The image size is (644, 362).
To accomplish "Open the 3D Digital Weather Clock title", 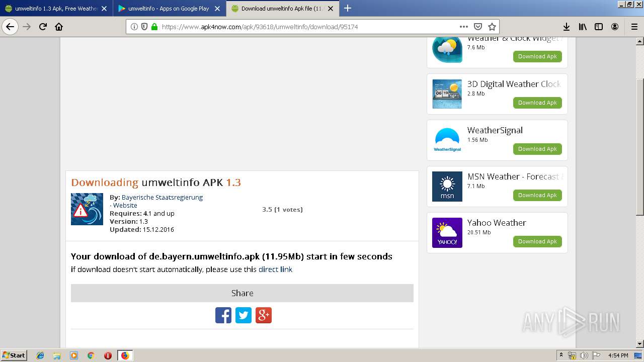I will [x=514, y=84].
